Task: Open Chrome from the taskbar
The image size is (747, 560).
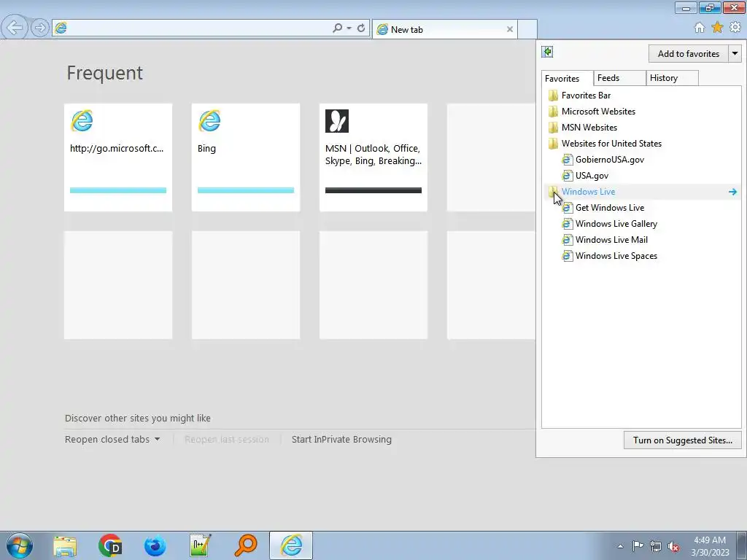Action: pyautogui.click(x=110, y=545)
